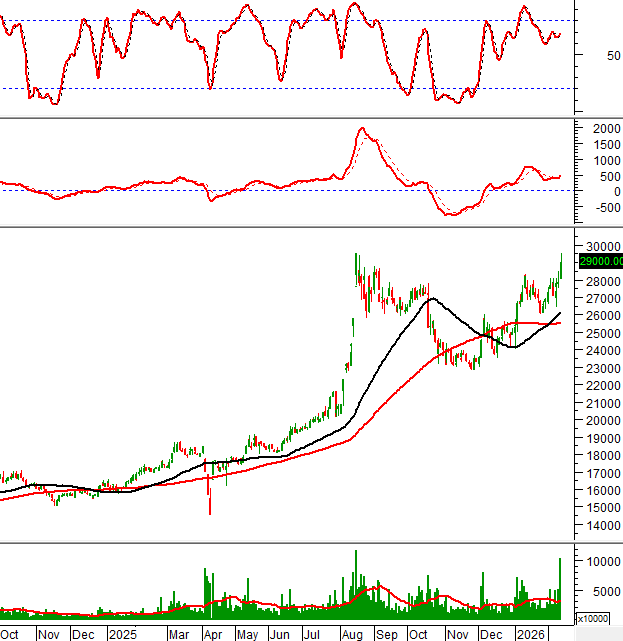Select the Aug month label on time axis

tap(353, 634)
